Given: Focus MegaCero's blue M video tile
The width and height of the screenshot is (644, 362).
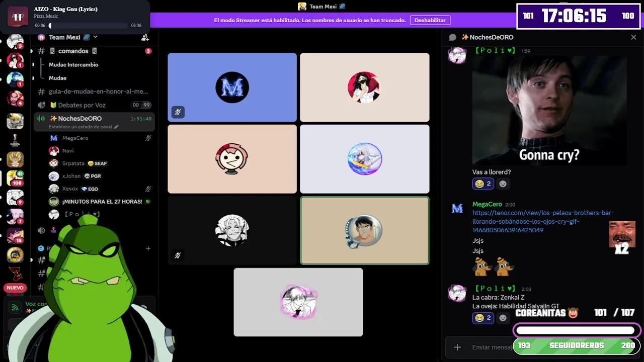Looking at the screenshot, I should pos(232,87).
